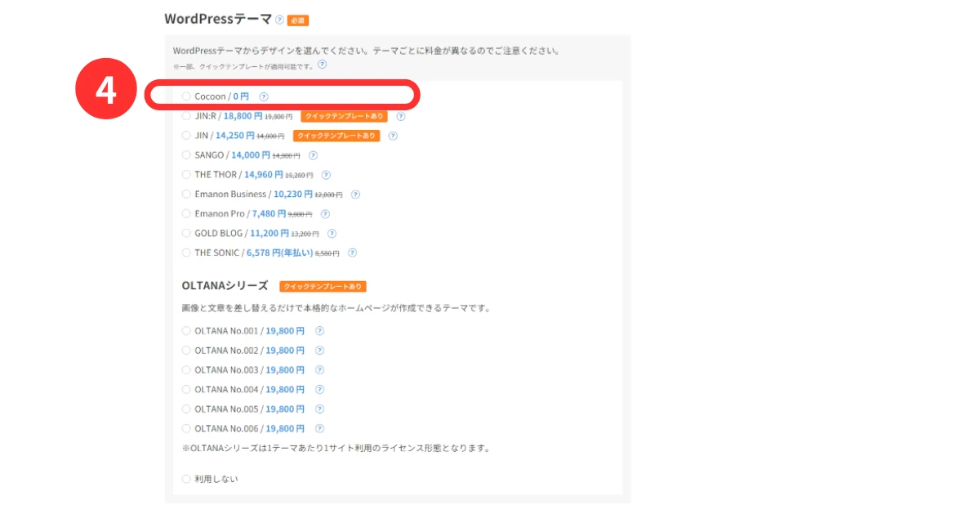Click help icon for SANGO theme

click(x=313, y=155)
